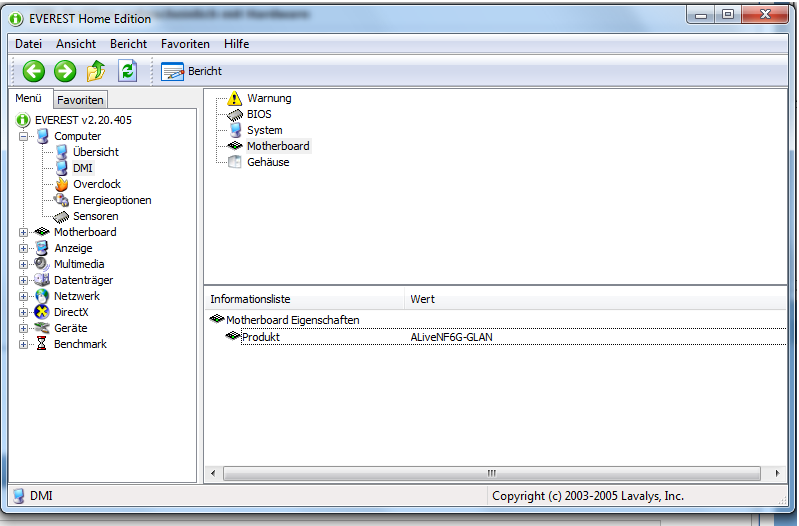Select the Anzeige category

tap(64, 248)
